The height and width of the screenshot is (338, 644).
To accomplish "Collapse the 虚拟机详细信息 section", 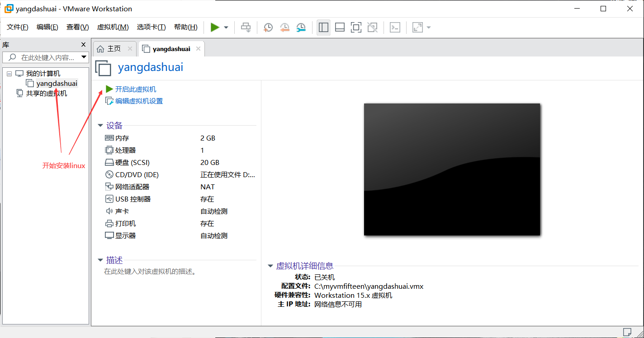I will coord(270,266).
